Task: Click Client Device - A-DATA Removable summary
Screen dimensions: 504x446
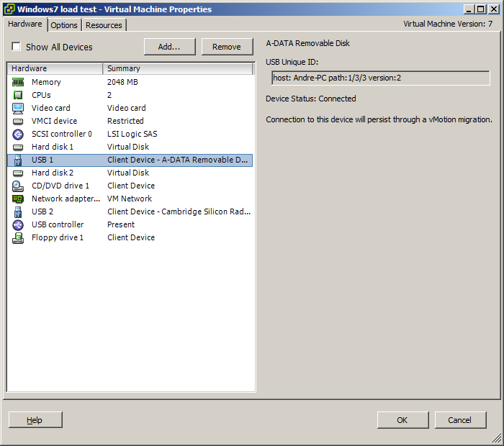Action: point(177,160)
